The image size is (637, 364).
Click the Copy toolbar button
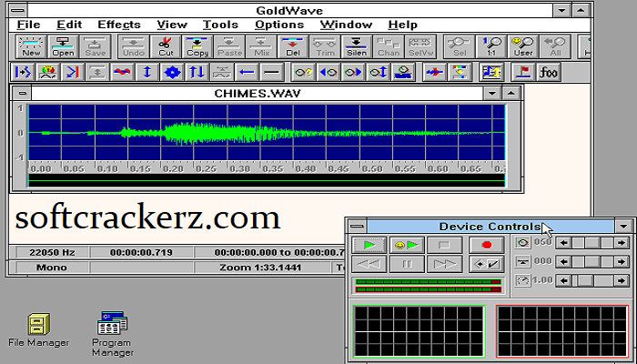point(197,46)
